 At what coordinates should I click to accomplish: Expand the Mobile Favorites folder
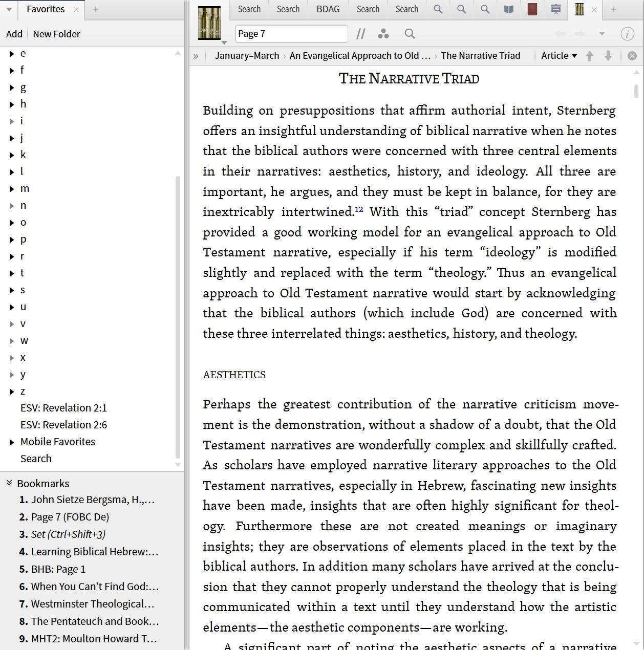point(12,442)
